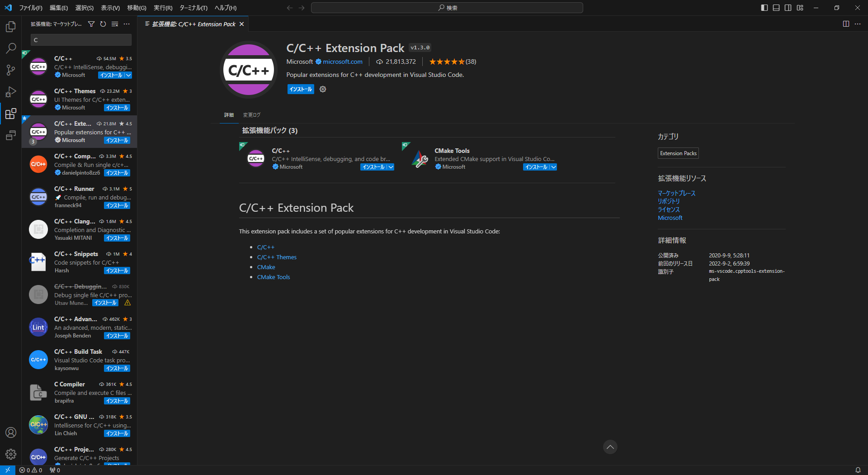Screen dimensions: 868x475
Task: Expand install dropdown for C/C++ in sidebar
Action: (128, 75)
